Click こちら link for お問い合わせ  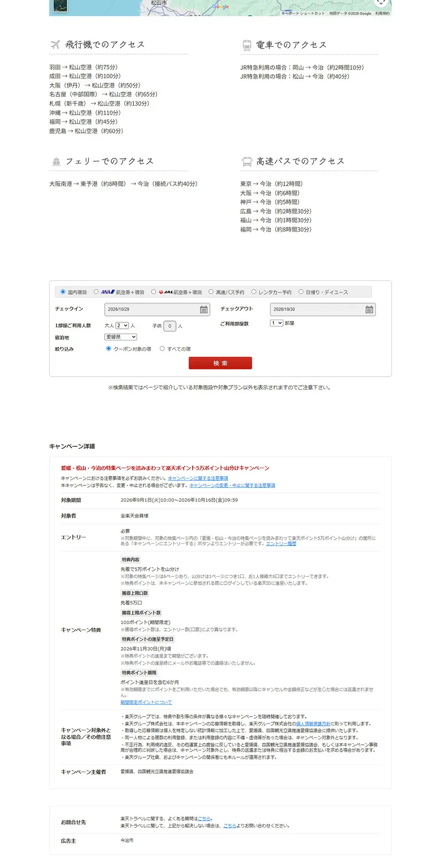pos(229,825)
